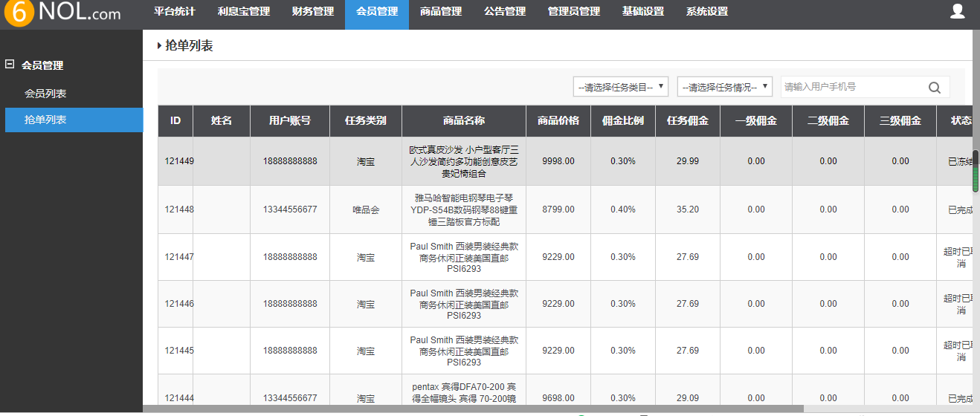
Task: Open the 平台统计 menu
Action: click(x=175, y=12)
